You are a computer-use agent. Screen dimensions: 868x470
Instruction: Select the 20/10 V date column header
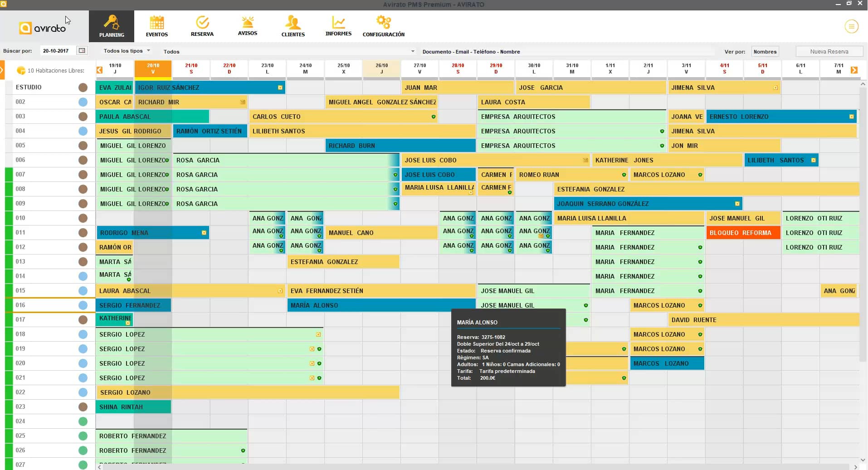153,69
